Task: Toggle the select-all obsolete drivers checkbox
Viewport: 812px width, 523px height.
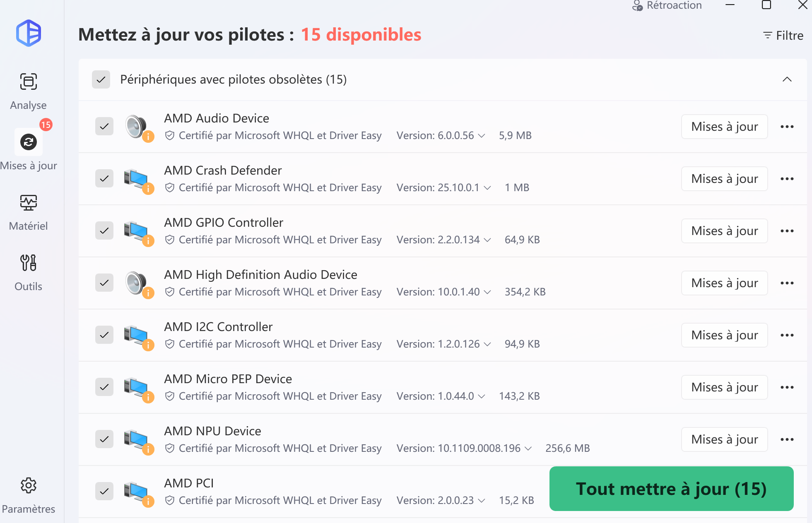Action: (101, 79)
